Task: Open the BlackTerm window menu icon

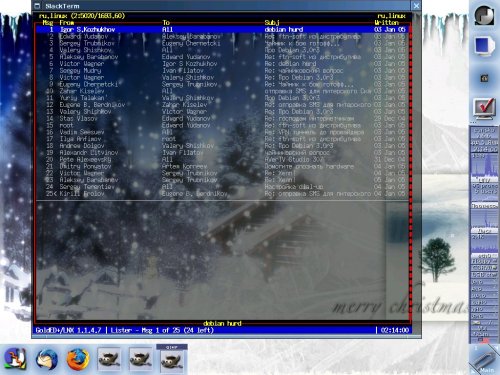Action: pos(37,6)
